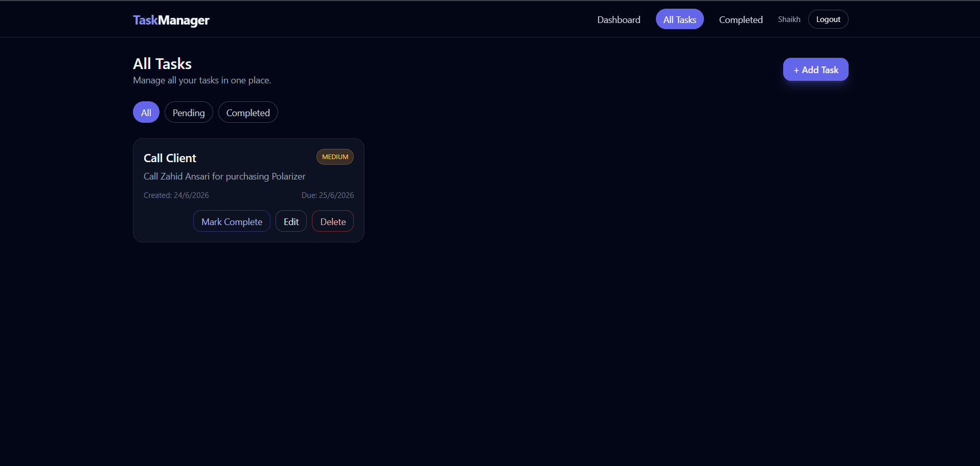Screen dimensions: 980x466
Task: Select All Tasks in the navbar
Action: pos(679,19)
